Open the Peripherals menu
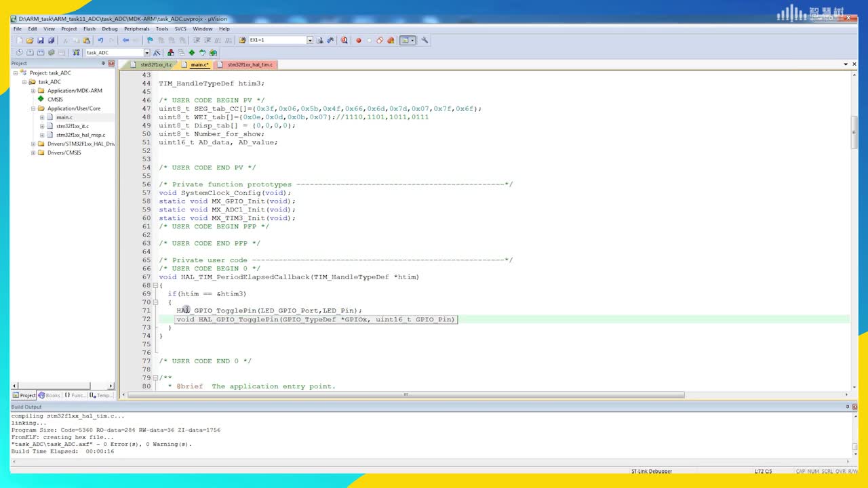The width and height of the screenshot is (868, 488). point(137,28)
